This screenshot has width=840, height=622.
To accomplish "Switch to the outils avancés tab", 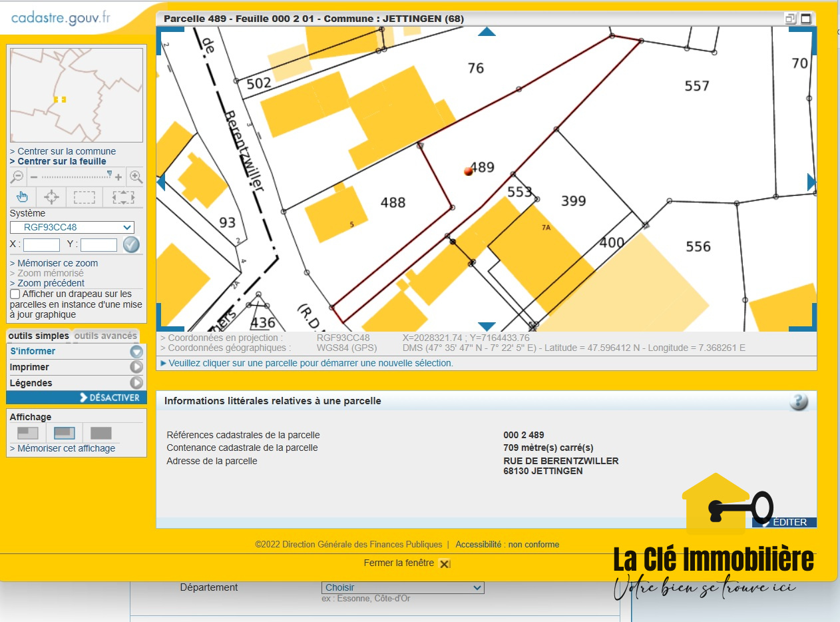I will pos(106,336).
